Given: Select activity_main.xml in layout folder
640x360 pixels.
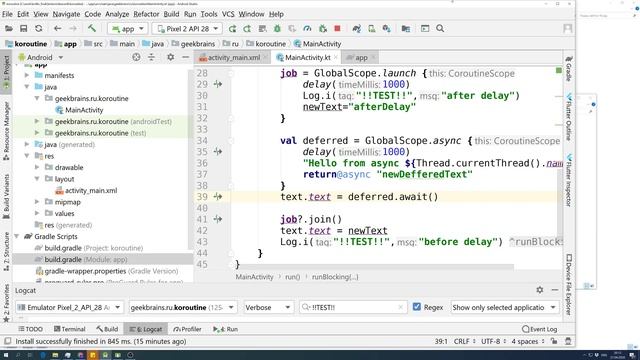Looking at the screenshot, I should click(86, 191).
